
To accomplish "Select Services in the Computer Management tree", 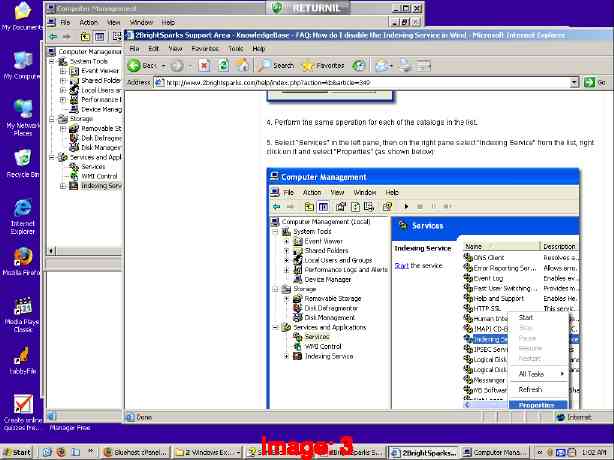I will 93,167.
